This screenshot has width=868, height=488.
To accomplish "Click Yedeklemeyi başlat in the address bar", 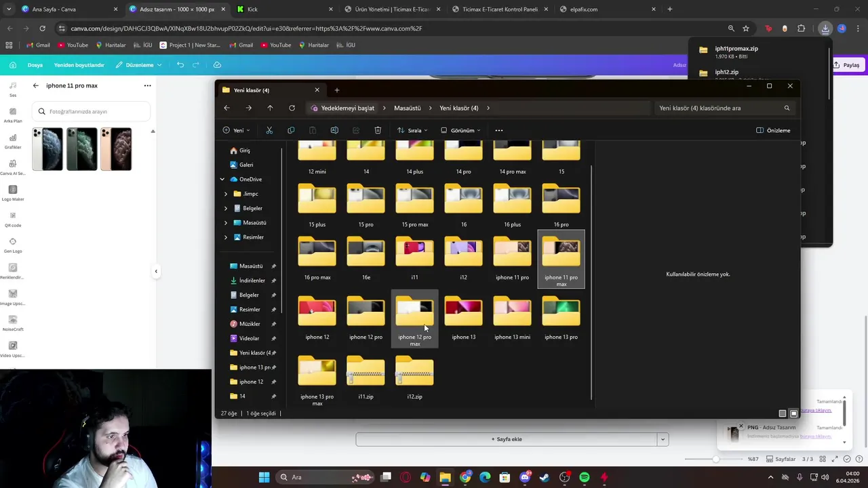I will point(342,108).
